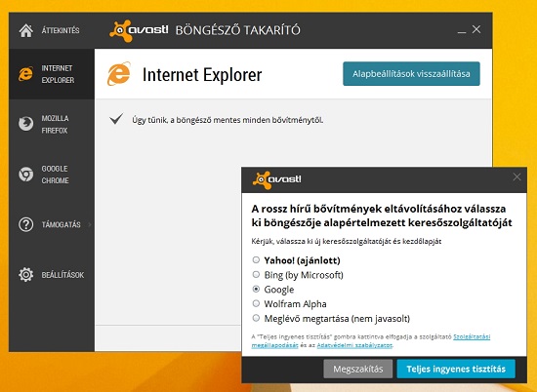Viewport: 537px width, 392px height.
Task: Select the Google radio button
Action: 256,289
